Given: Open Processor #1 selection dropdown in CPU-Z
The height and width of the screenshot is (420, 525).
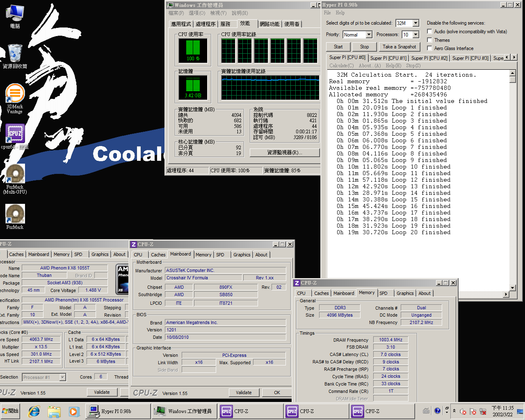Looking at the screenshot, I should pyautogui.click(x=62, y=377).
